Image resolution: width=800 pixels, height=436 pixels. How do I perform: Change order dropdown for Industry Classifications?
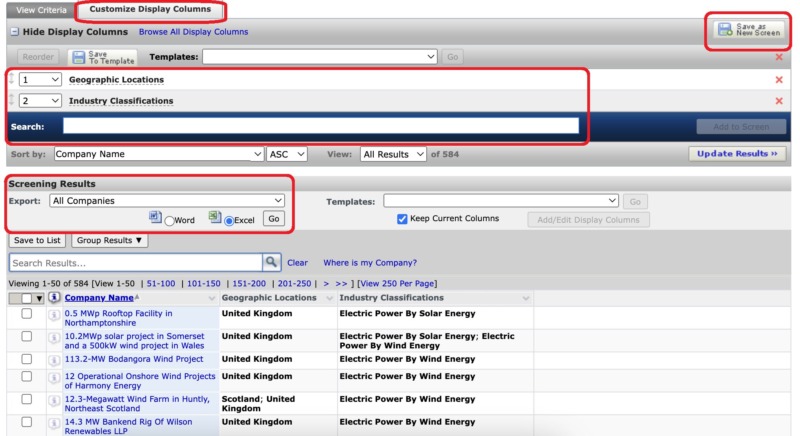coord(40,100)
